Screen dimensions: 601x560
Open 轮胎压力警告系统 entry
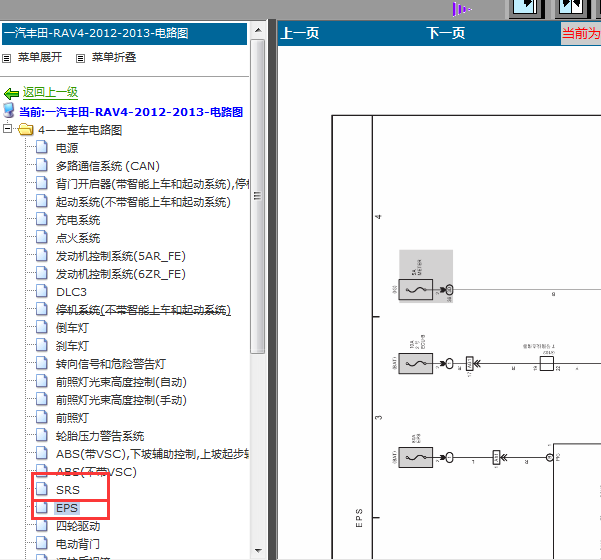[100, 436]
